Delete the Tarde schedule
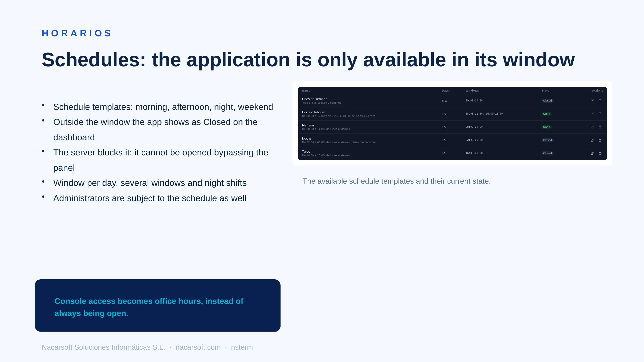Screen dimensions: 644x362 click(600, 153)
